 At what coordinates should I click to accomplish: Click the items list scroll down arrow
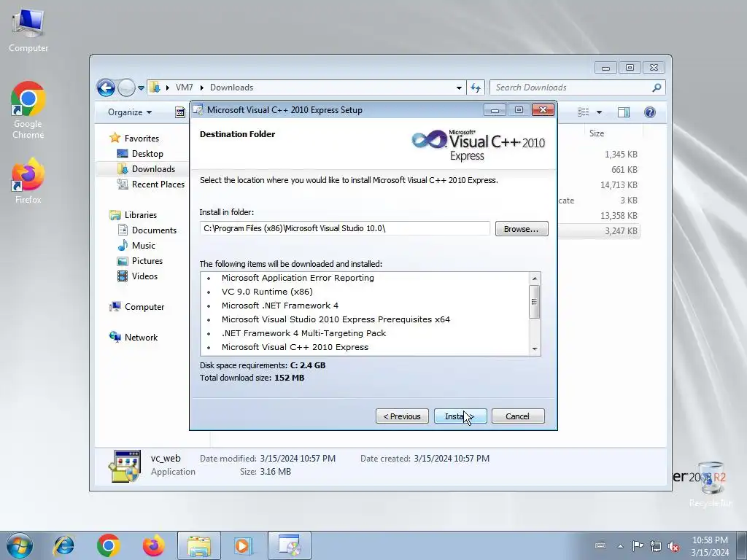pos(535,349)
